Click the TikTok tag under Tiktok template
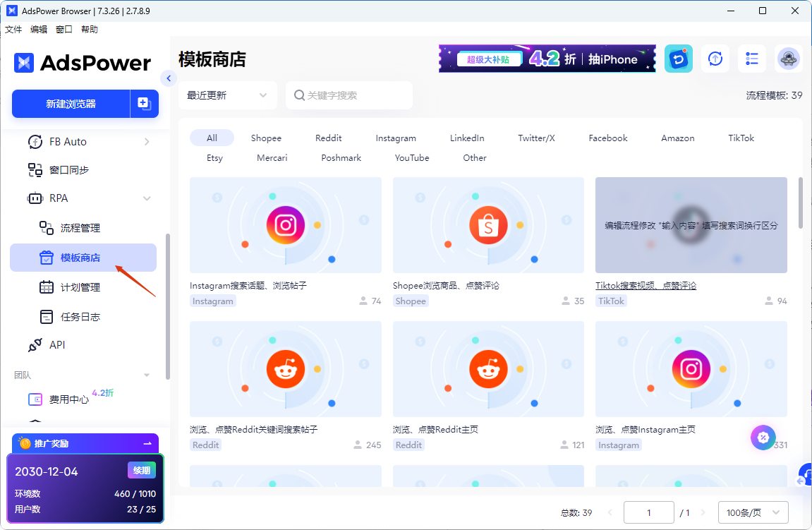This screenshot has height=530, width=812. click(611, 301)
